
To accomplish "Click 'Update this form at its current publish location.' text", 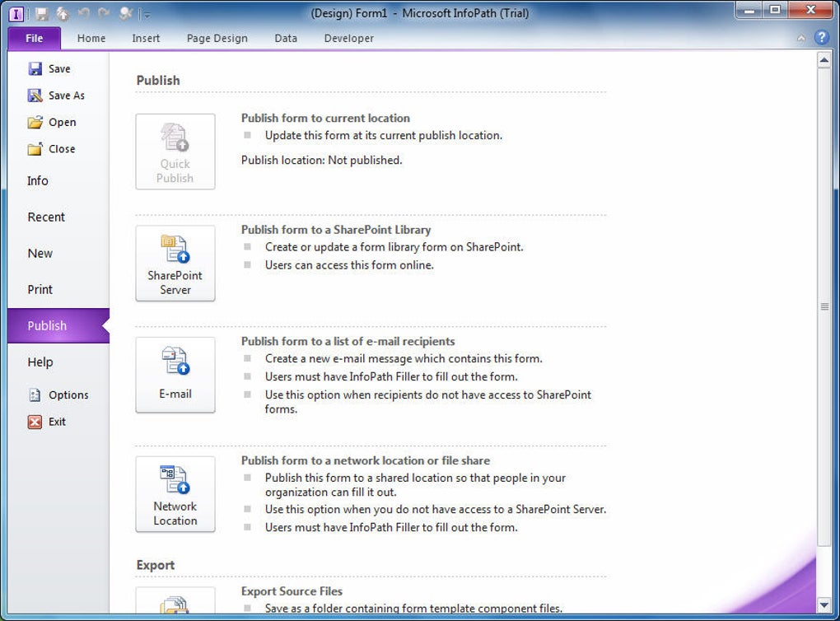I will pos(384,135).
